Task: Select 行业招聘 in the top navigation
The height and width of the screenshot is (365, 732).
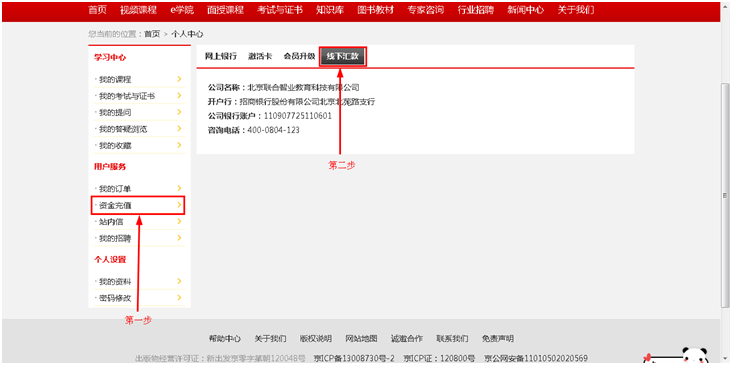Action: coord(476,10)
